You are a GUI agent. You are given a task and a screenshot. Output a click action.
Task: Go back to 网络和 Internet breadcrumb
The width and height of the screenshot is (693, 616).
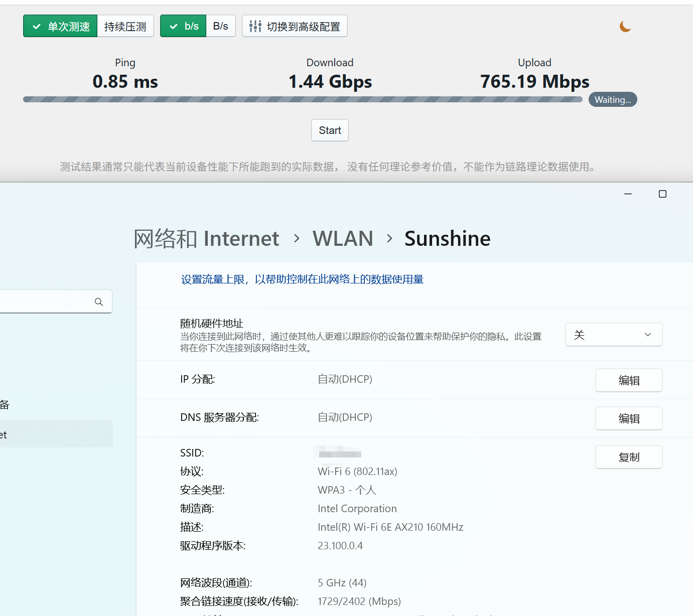pyautogui.click(x=206, y=238)
